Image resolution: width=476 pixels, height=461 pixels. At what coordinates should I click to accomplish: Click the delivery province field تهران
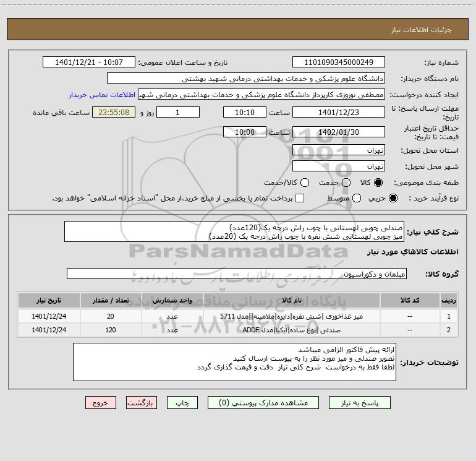(339, 150)
